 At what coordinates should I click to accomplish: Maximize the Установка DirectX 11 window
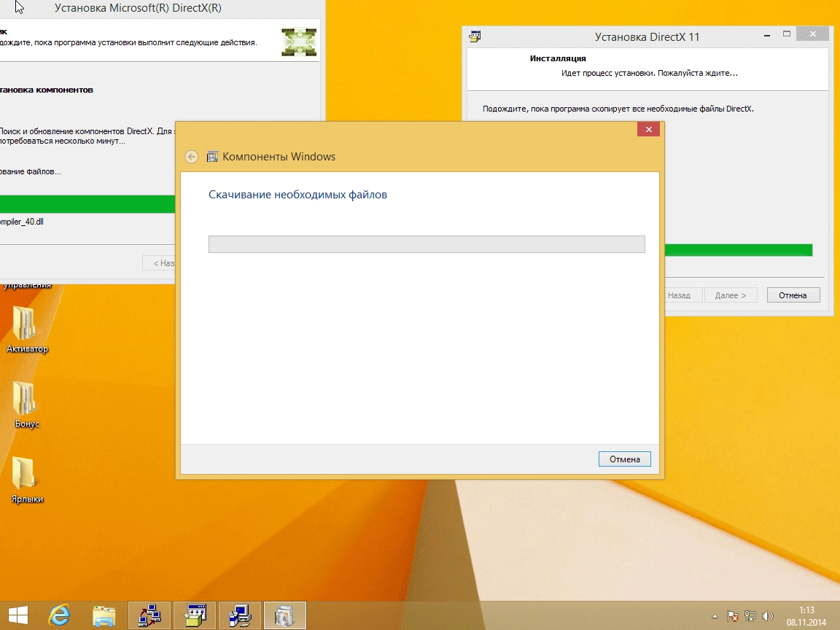[x=787, y=35]
